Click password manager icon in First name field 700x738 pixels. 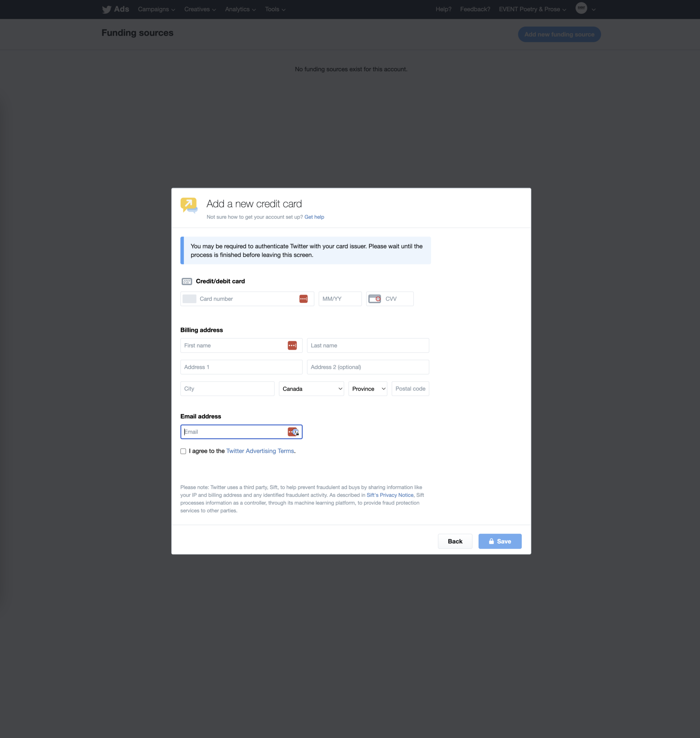click(x=292, y=345)
